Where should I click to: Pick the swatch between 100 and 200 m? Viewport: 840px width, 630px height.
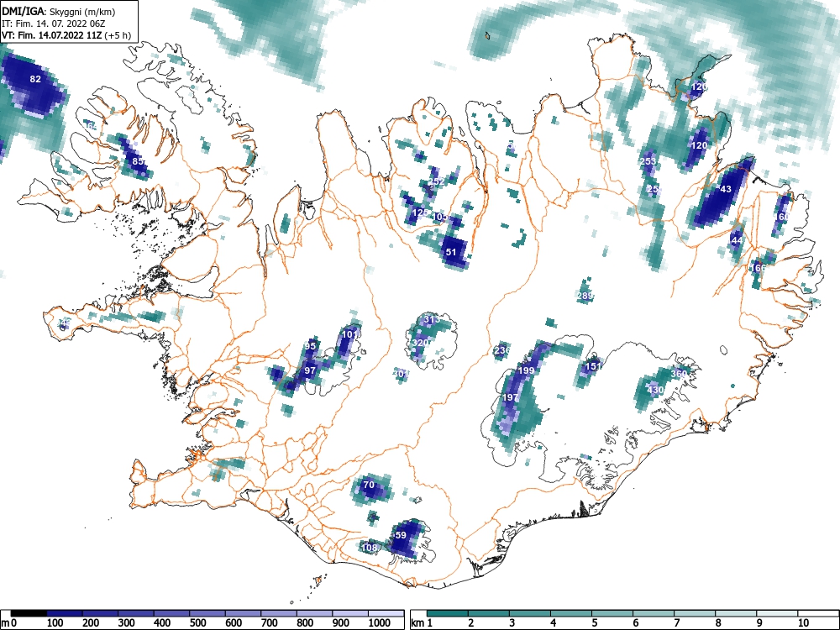pos(65,613)
